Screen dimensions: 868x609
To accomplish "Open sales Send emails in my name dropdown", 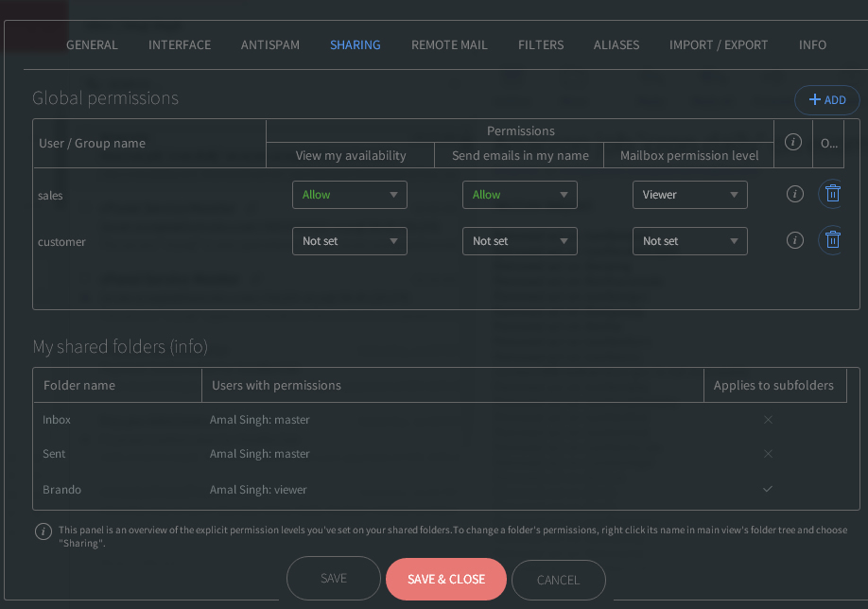I will 519,195.
